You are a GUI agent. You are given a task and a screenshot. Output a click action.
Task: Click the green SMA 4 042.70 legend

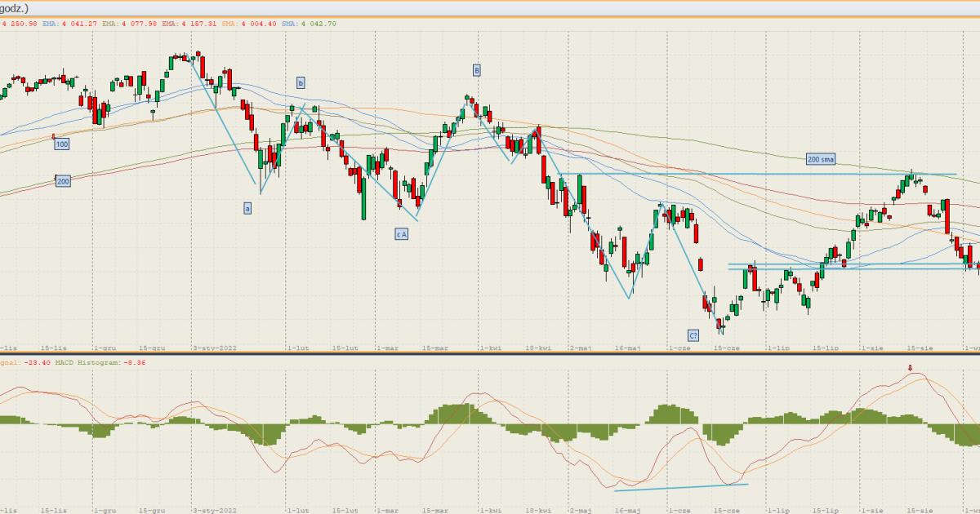click(309, 24)
